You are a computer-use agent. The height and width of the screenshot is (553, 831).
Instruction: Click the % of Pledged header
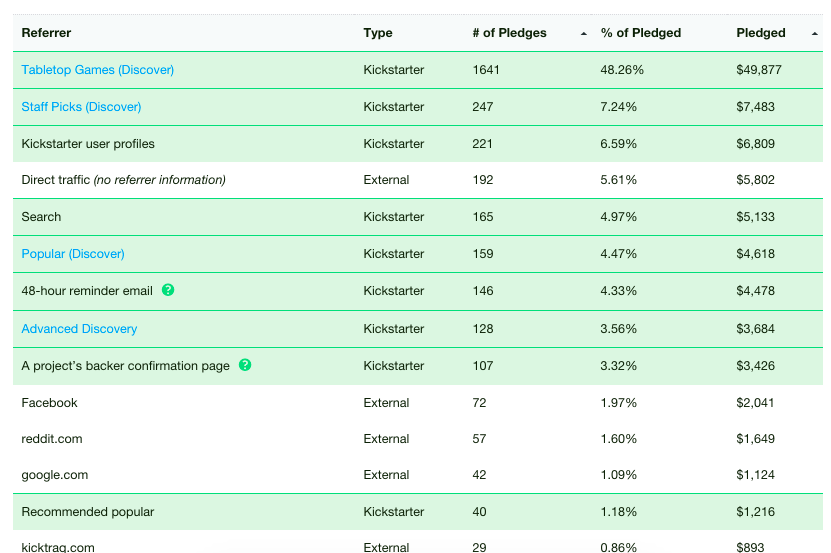click(641, 33)
